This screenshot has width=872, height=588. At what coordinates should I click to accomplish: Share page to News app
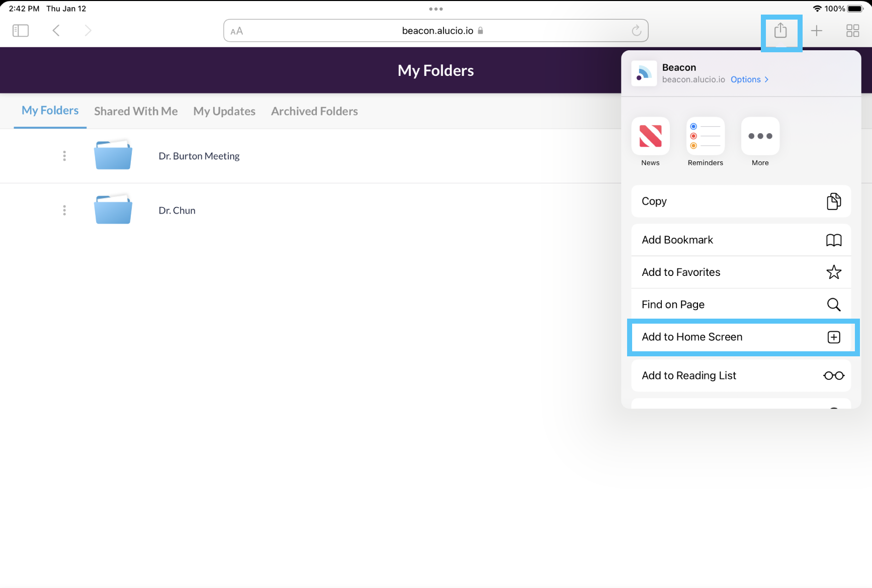(650, 136)
